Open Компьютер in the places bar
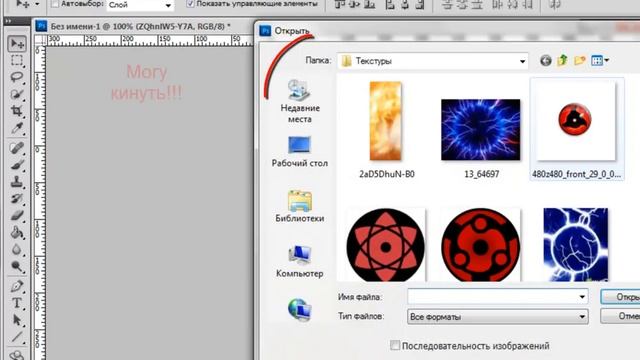 [300, 262]
